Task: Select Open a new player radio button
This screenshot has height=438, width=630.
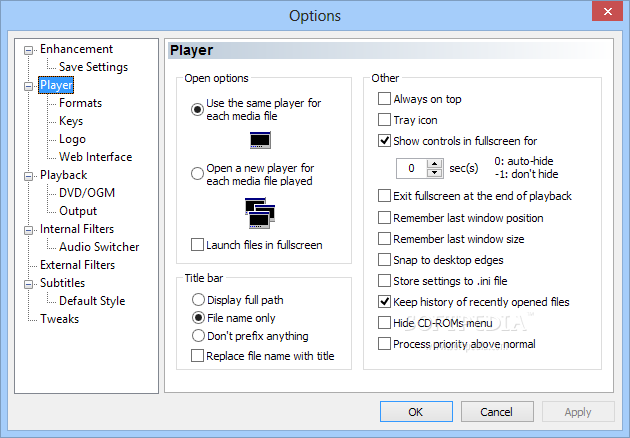Action: pos(197,174)
